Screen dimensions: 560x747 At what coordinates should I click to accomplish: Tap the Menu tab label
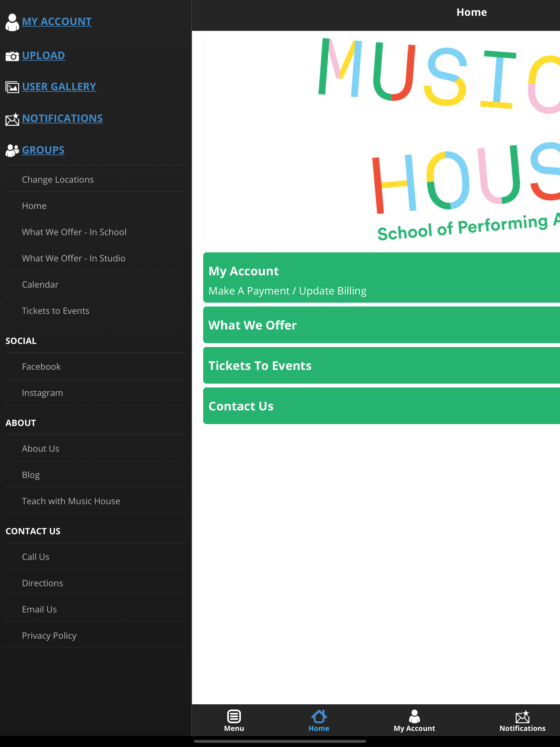[234, 728]
